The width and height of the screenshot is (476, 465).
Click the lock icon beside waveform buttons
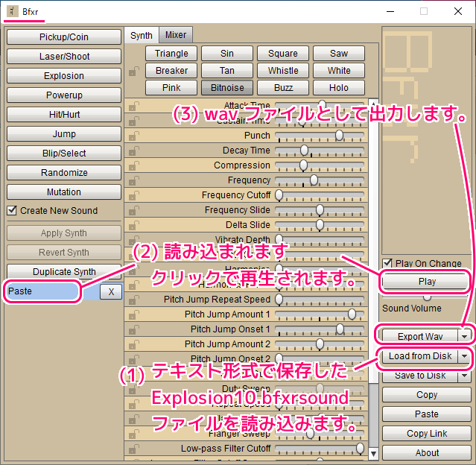134,72
